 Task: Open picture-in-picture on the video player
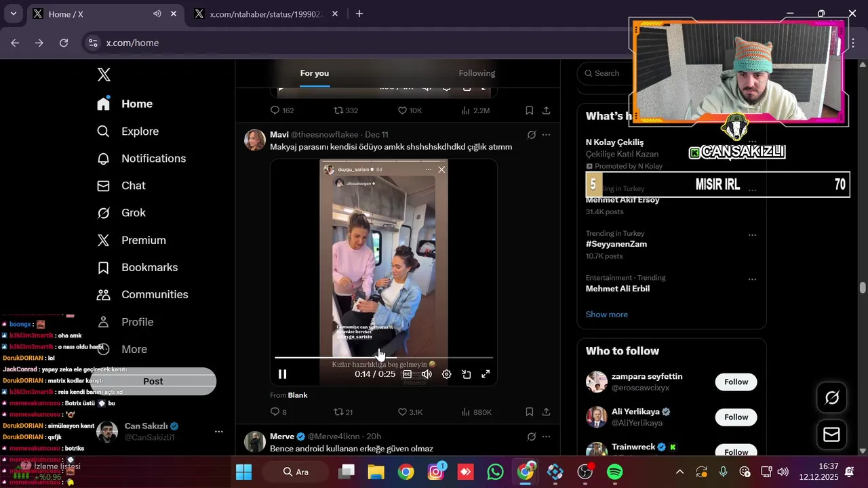[466, 374]
